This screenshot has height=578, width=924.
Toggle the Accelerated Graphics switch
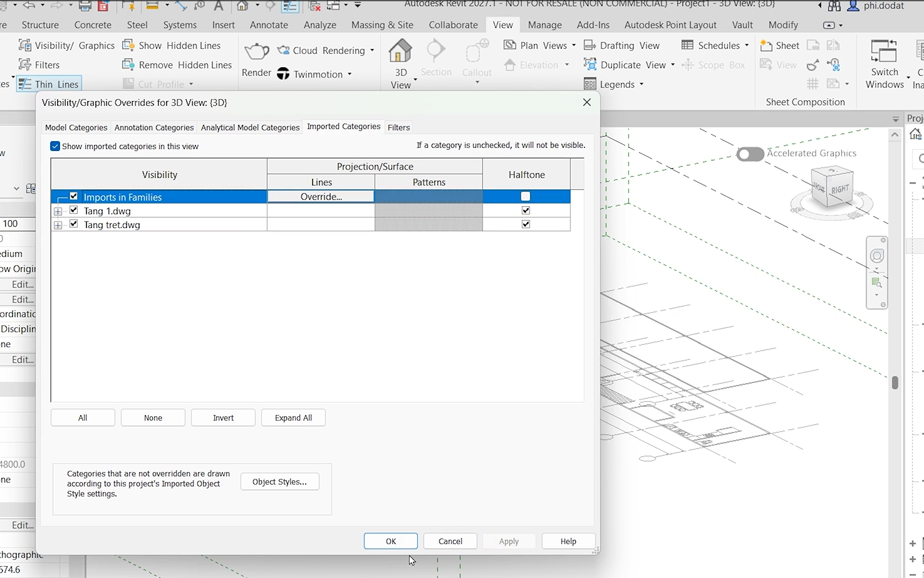tap(750, 154)
